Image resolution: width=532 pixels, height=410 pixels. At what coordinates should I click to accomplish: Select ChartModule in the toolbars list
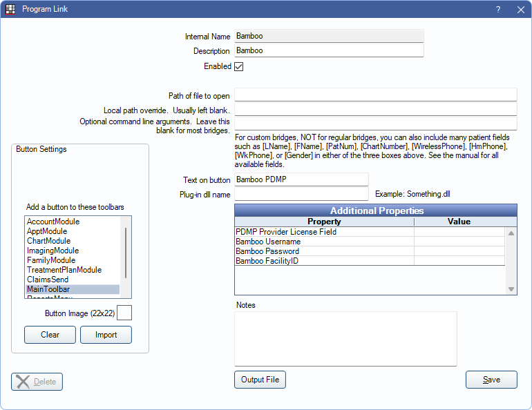pyautogui.click(x=48, y=241)
